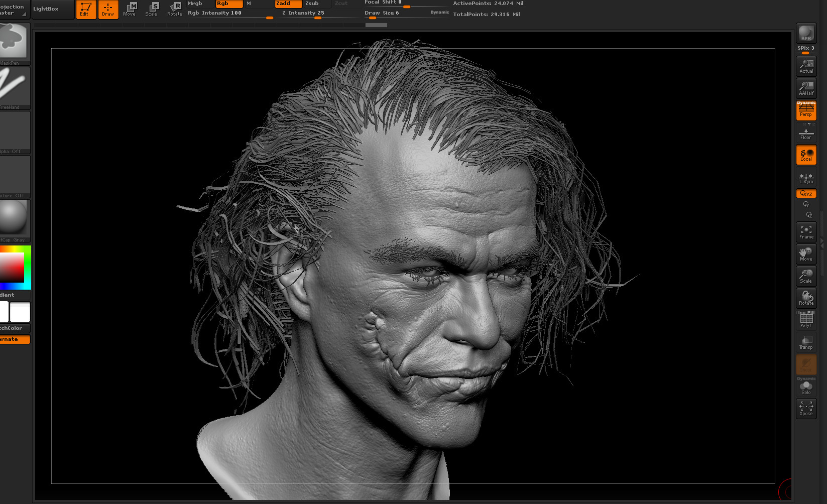Screen dimensions: 827x504
Task: Activate Edit mode button
Action: 86,9
